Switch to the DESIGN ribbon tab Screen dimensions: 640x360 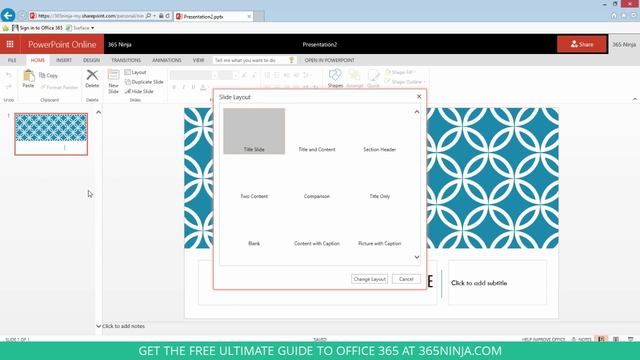click(x=91, y=60)
